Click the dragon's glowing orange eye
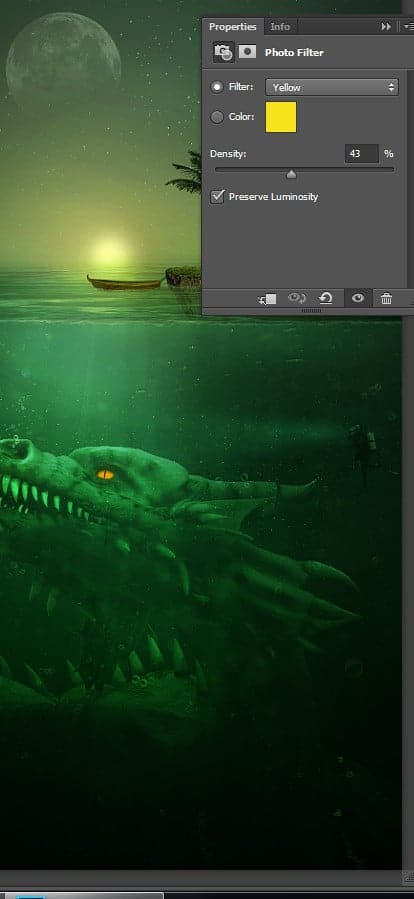This screenshot has width=414, height=899. (106, 475)
